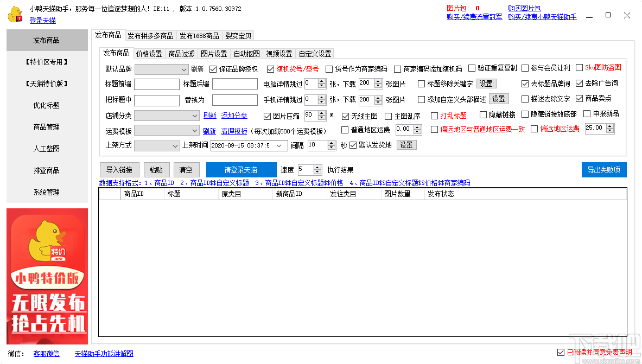
Task: Enable 货号作为商家编码 checkbox
Action: (329, 69)
